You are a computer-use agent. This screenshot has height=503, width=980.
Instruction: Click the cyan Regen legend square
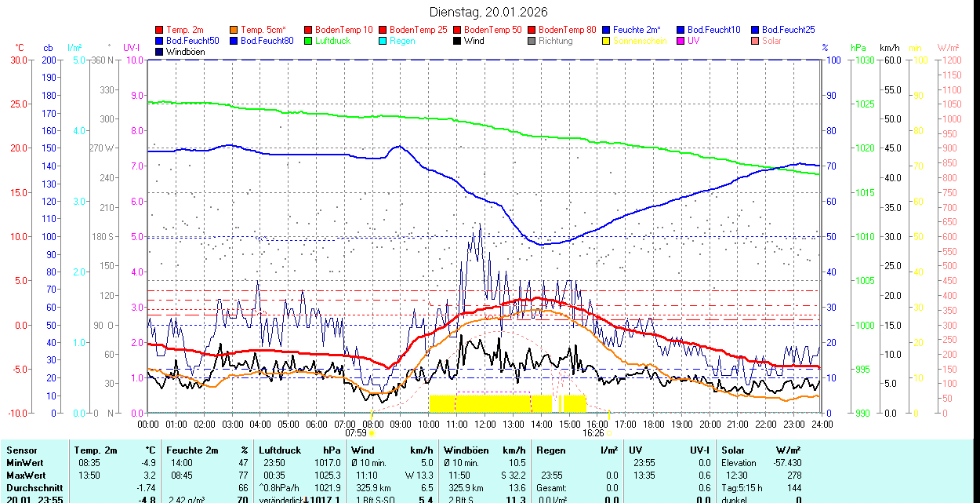tap(383, 41)
